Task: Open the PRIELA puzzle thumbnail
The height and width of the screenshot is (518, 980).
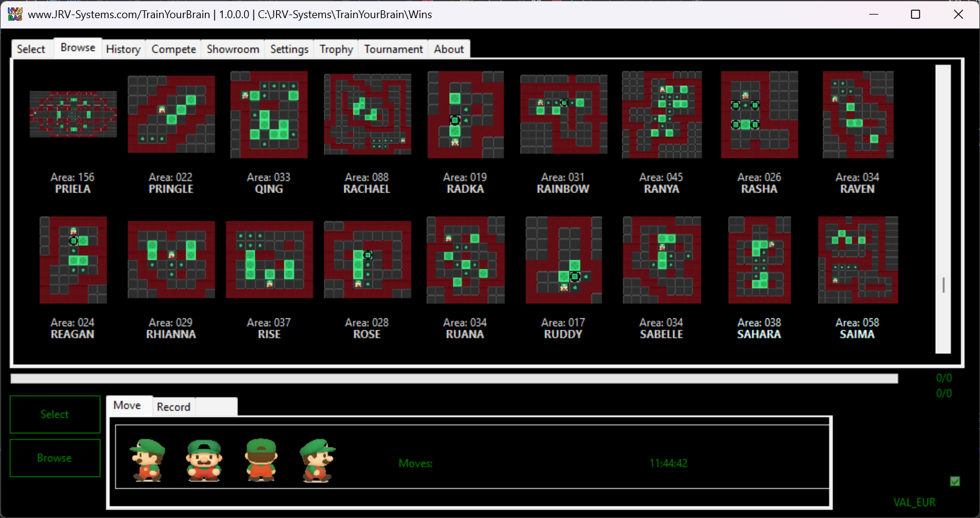Action: coord(73,114)
